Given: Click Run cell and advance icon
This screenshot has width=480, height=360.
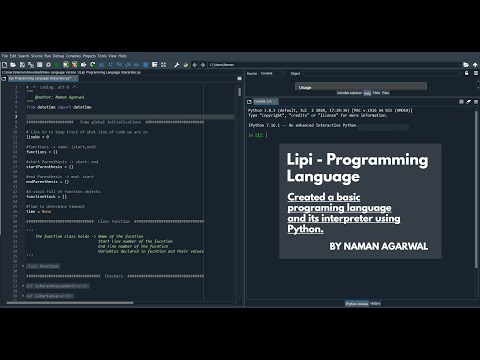Looking at the screenshot, I should click(75, 65).
